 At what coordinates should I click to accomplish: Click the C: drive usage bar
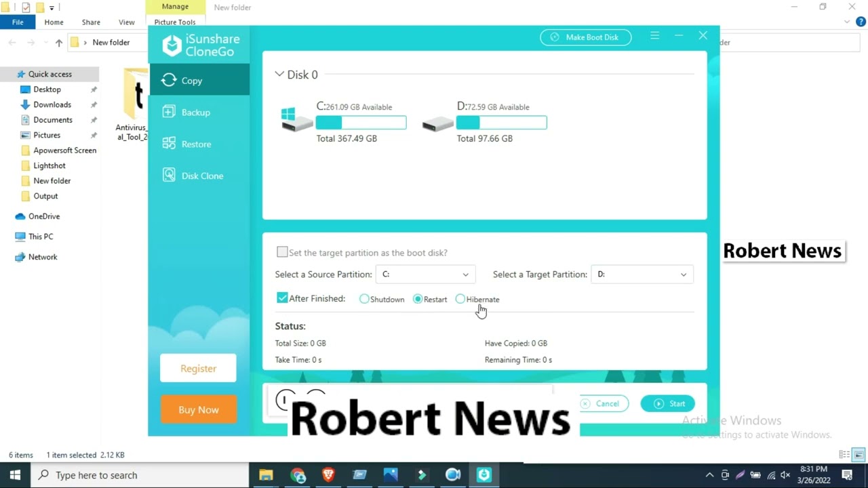click(x=361, y=123)
